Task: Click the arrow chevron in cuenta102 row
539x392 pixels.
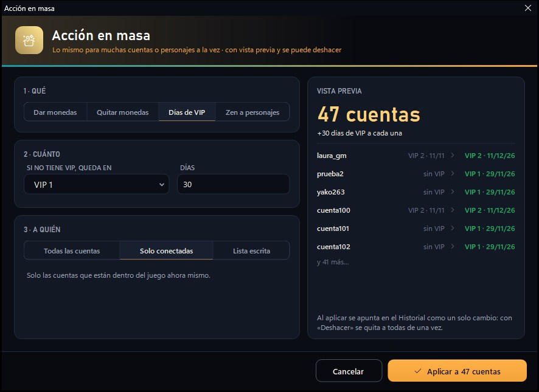Action: point(453,246)
